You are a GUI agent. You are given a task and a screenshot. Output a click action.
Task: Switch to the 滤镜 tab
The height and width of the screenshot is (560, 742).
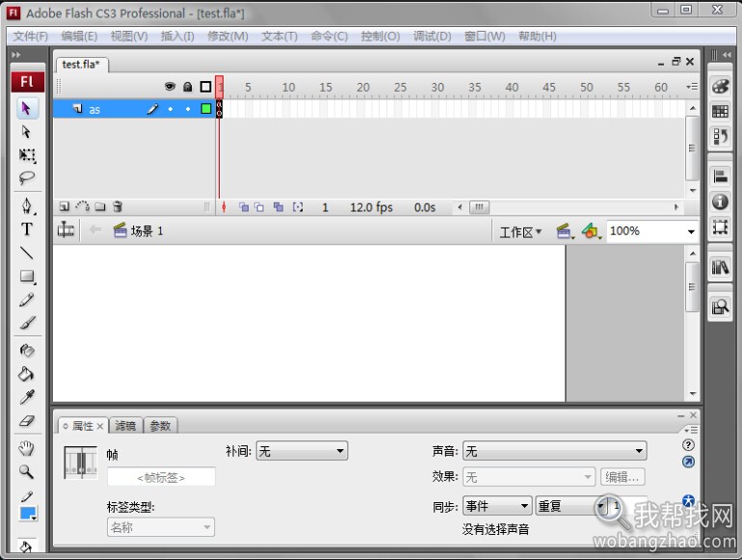[125, 426]
